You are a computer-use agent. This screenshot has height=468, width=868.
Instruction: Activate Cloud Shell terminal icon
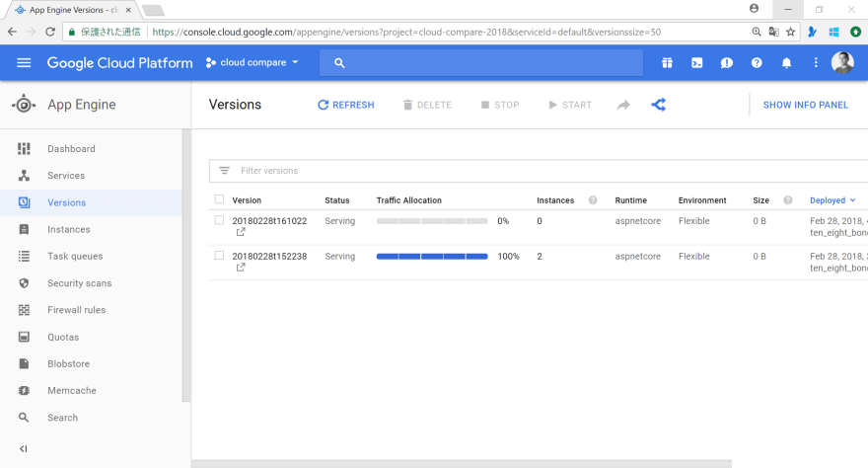point(697,62)
